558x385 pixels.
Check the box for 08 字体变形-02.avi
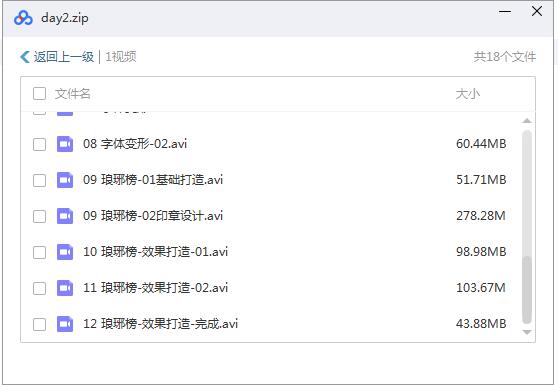(40, 144)
